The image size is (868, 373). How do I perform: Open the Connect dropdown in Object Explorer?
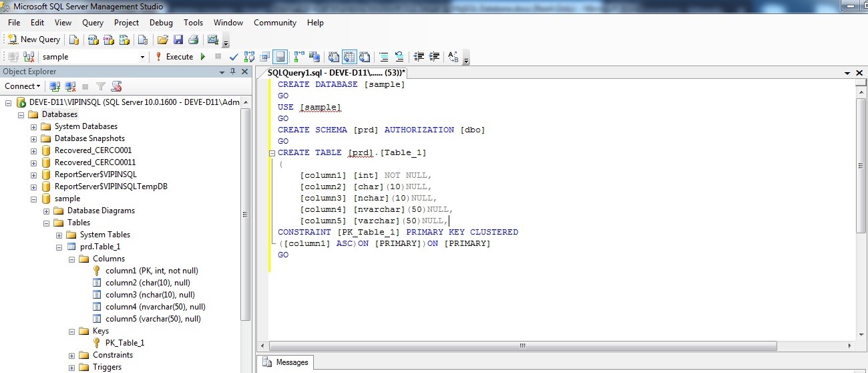point(23,86)
